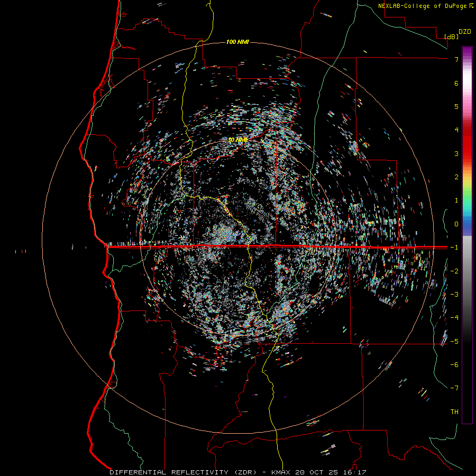Click the TH label on the color scale
Image resolution: width=476 pixels, height=476 pixels.
454,412
